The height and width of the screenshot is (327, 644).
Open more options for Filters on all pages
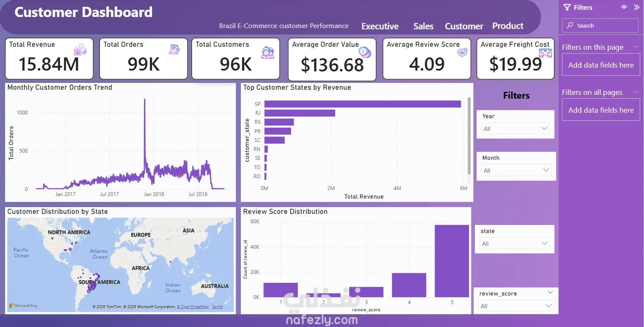636,92
